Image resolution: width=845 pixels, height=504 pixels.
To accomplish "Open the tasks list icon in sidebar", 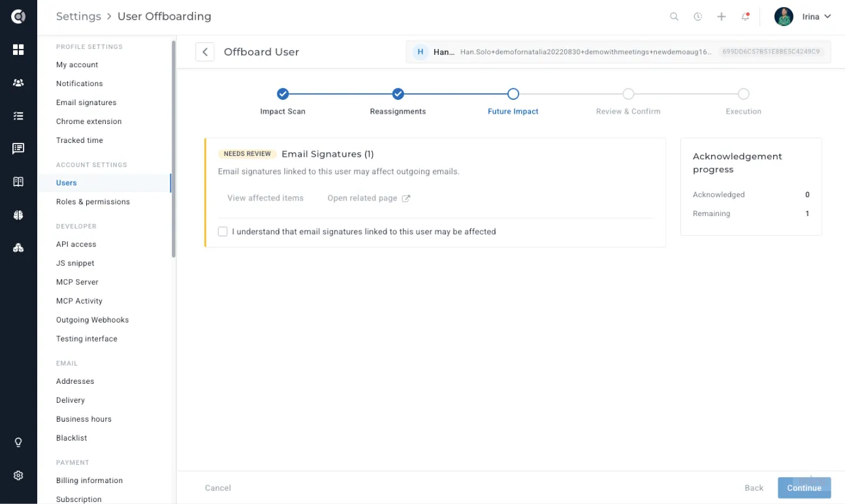I will pyautogui.click(x=18, y=116).
